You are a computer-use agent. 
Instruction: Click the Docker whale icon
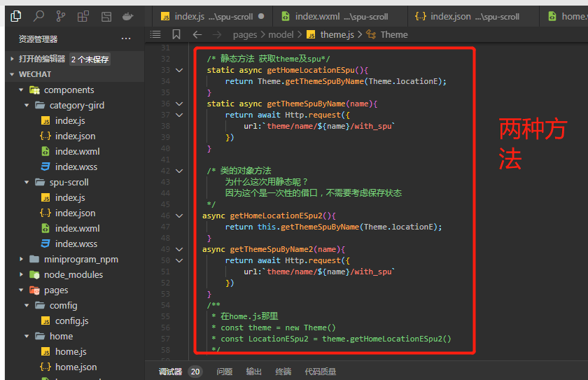[x=127, y=15]
